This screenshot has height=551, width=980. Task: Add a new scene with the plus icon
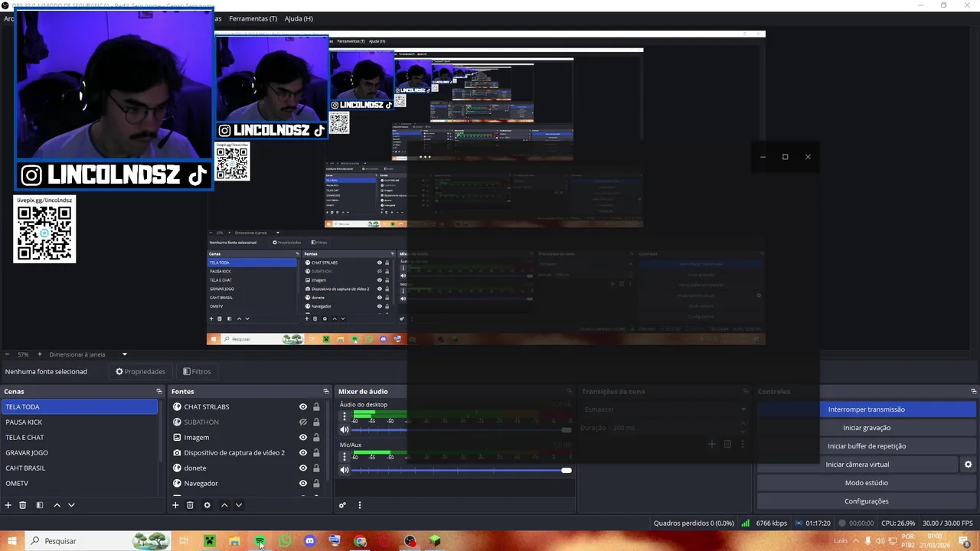pos(8,505)
